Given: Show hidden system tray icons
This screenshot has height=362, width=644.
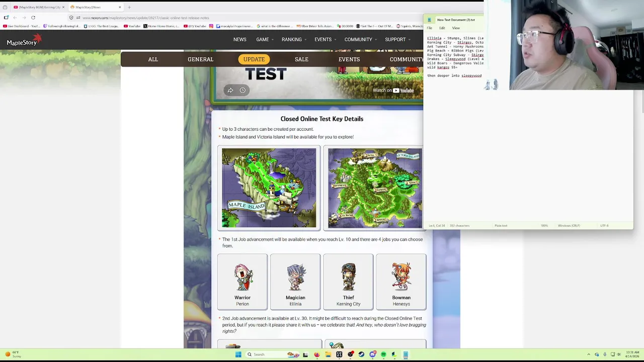Looking at the screenshot, I should click(x=589, y=354).
